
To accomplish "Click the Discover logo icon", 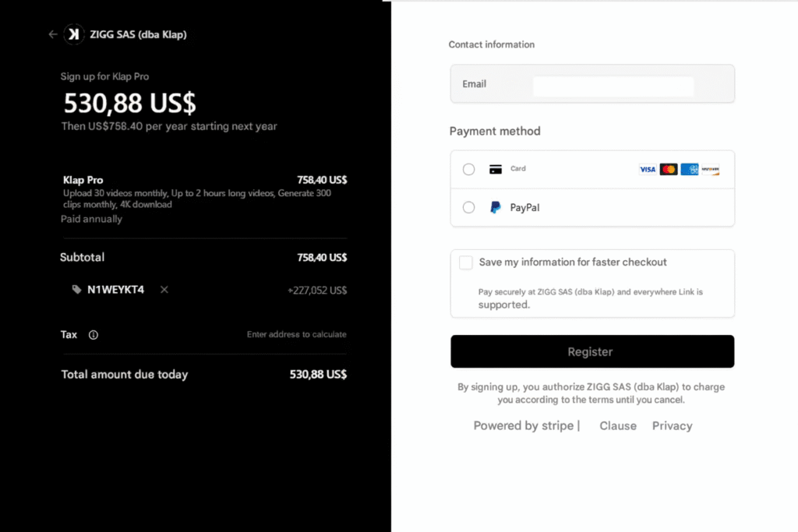I will pyautogui.click(x=710, y=169).
